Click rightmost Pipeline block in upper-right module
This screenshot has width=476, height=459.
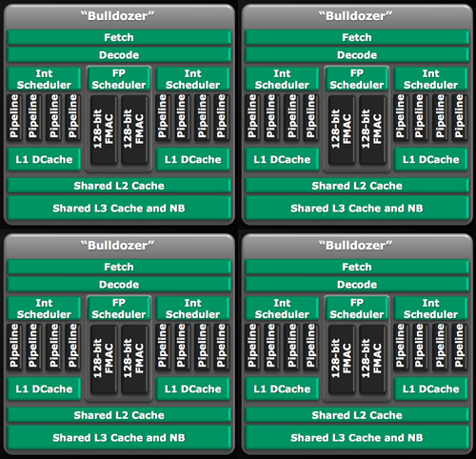(x=460, y=116)
